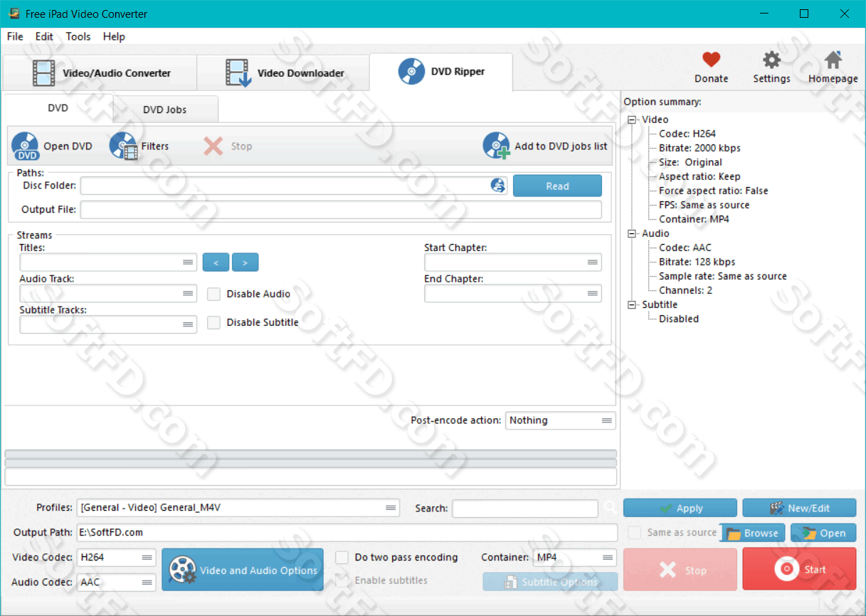Open the Start Chapter dropdown
Image resolution: width=866 pixels, height=616 pixels.
coord(513,262)
